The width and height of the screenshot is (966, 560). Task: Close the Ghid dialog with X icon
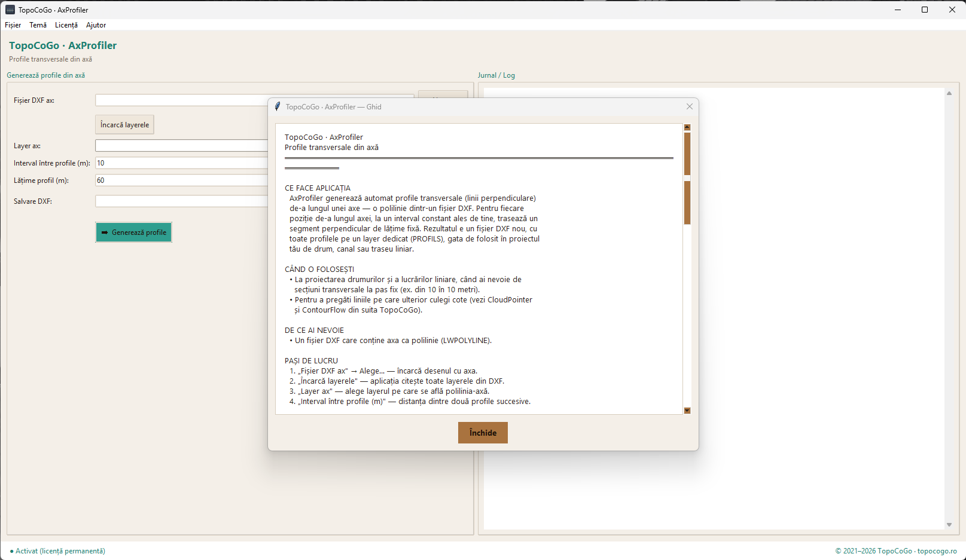coord(689,106)
